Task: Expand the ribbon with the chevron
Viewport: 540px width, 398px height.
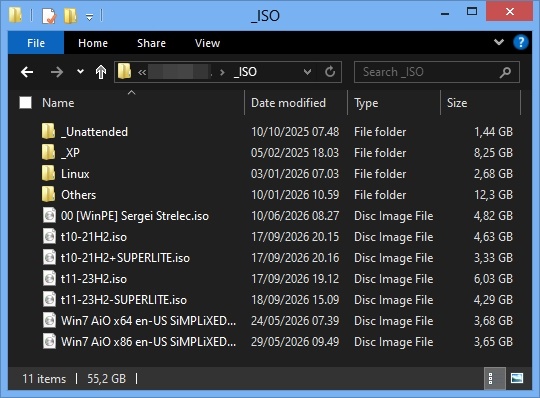Action: coord(499,42)
